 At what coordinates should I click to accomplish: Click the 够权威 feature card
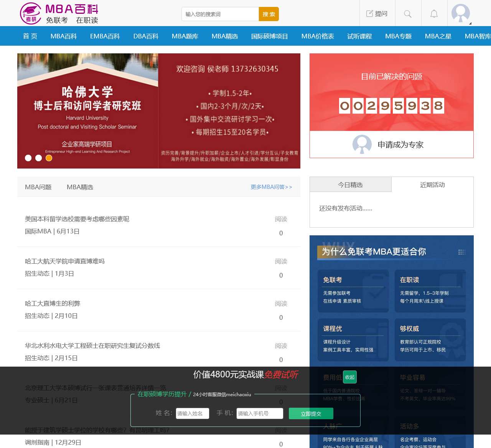[x=430, y=340]
